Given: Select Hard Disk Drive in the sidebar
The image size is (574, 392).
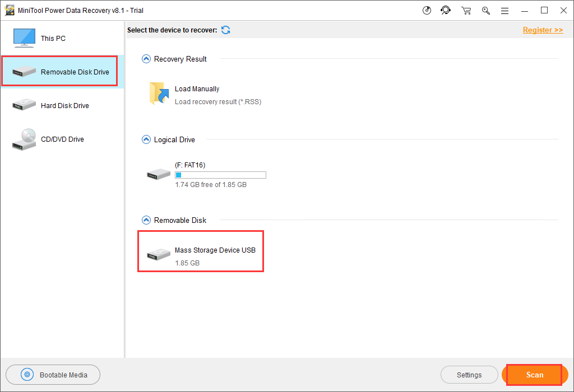Looking at the screenshot, I should click(62, 106).
